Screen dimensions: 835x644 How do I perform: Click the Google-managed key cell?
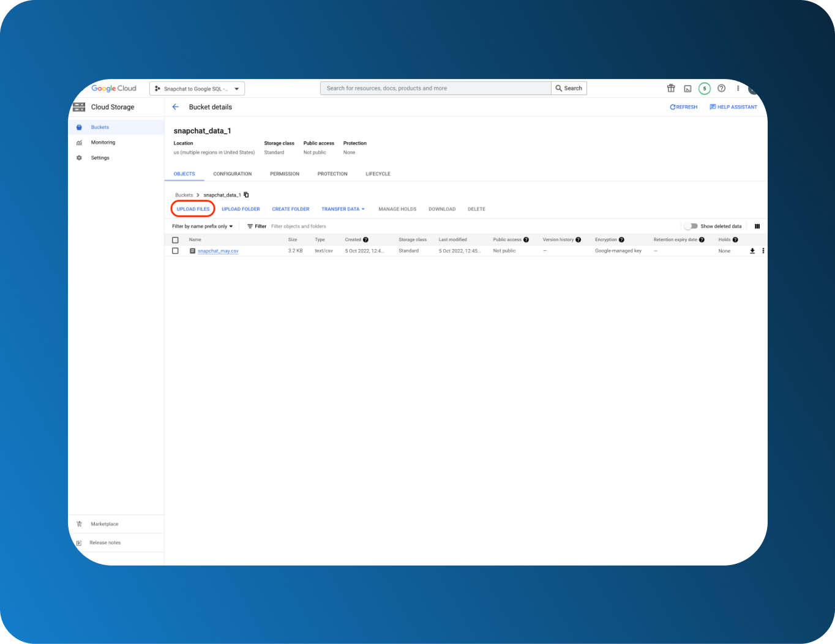[618, 251]
